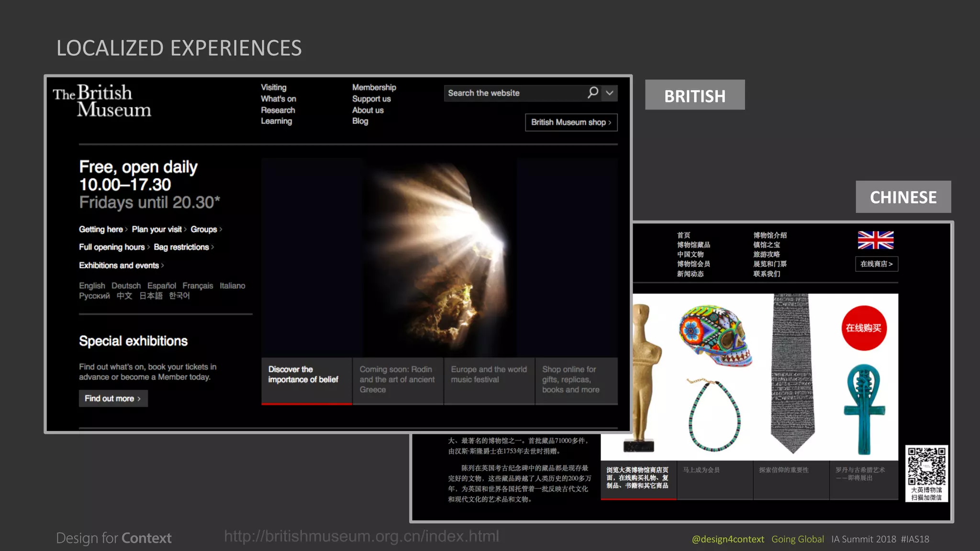Switch language to 中文
This screenshot has width=980, height=551.
(x=124, y=296)
